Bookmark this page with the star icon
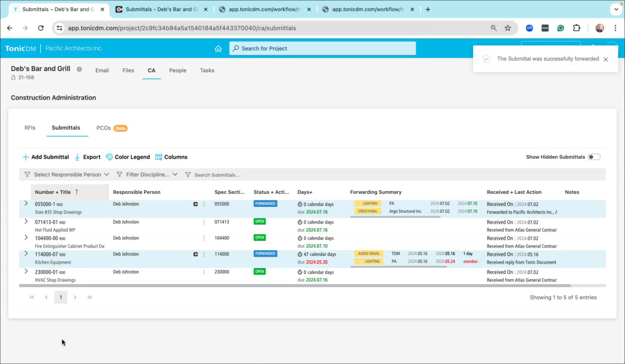The width and height of the screenshot is (625, 364). pos(508,28)
